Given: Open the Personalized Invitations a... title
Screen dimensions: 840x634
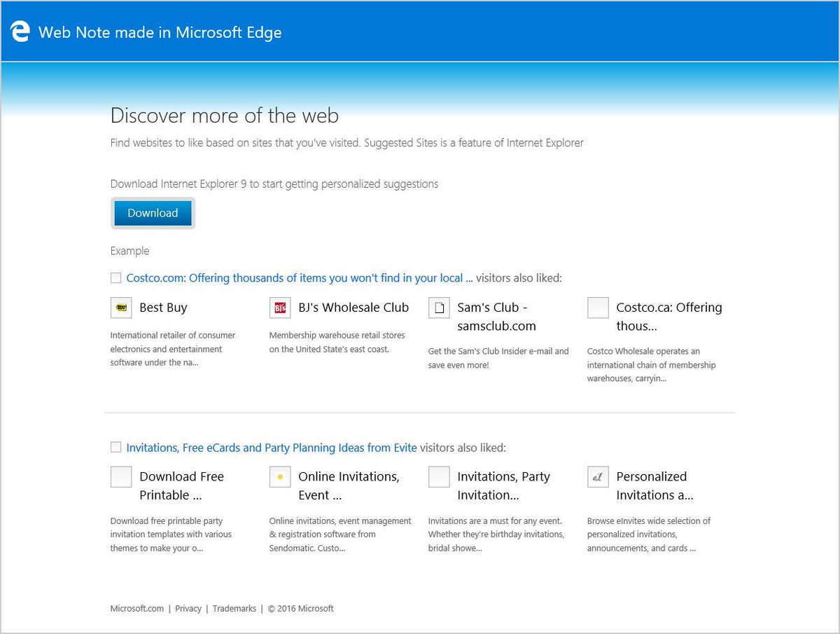Looking at the screenshot, I should 655,485.
